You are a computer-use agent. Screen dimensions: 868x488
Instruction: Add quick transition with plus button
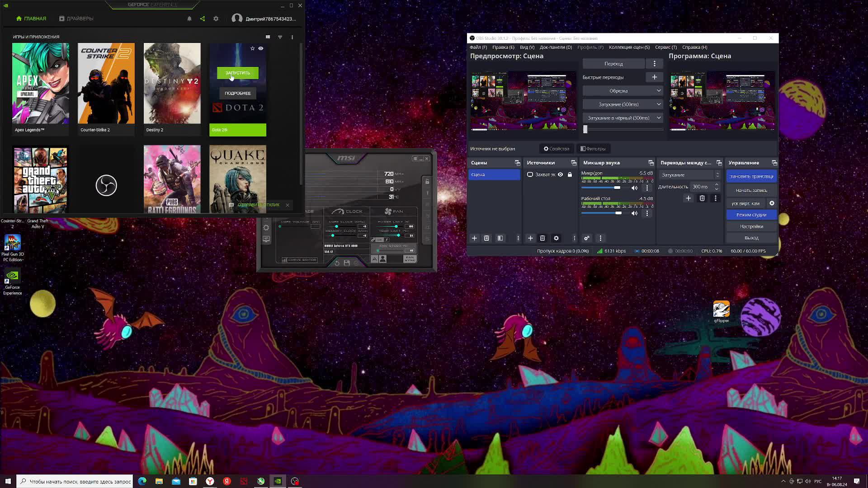point(654,77)
